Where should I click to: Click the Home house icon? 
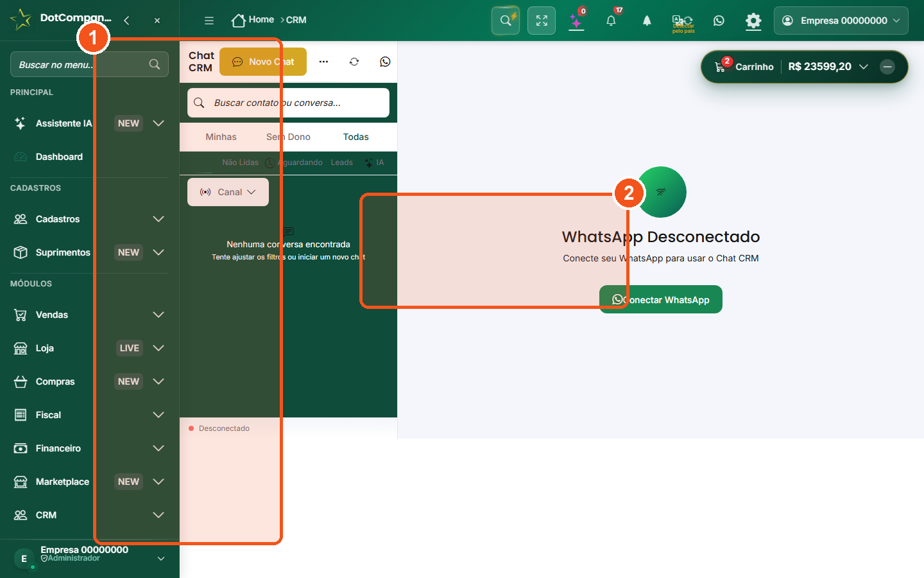coord(239,21)
